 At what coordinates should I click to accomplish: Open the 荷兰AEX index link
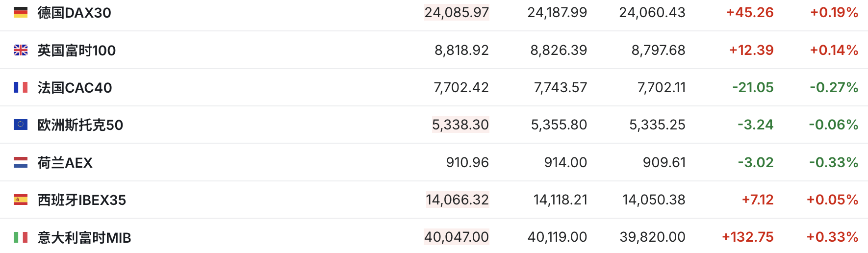coord(65,163)
